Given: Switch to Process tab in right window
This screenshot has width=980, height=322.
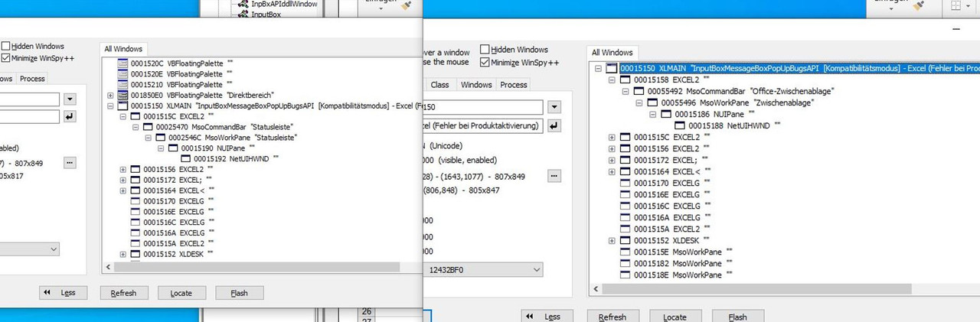Looking at the screenshot, I should [x=514, y=84].
